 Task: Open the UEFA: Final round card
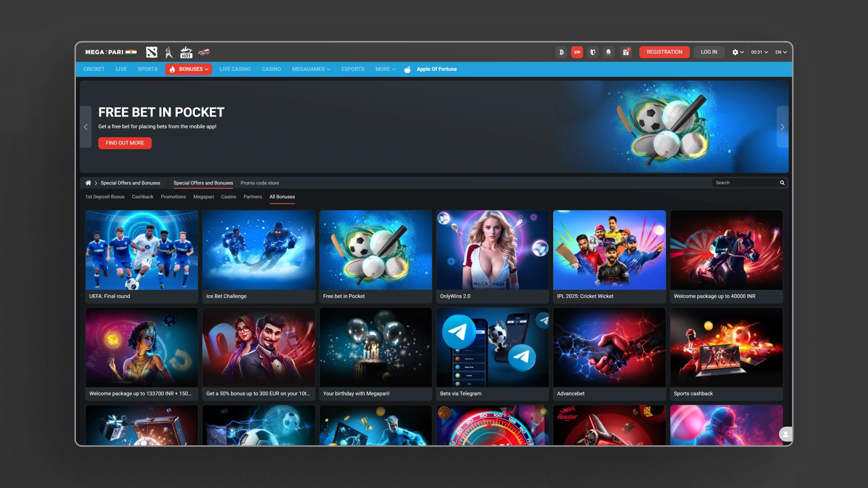pyautogui.click(x=142, y=256)
